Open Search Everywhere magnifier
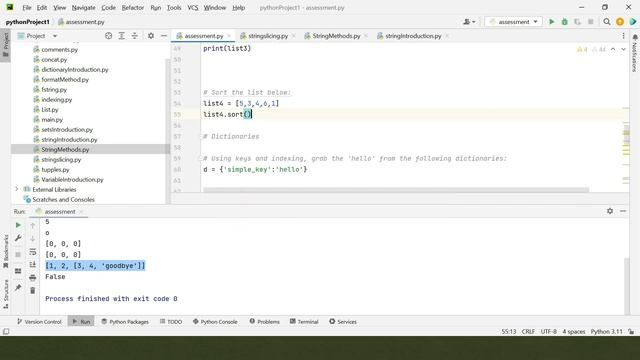The width and height of the screenshot is (640, 360). coord(607,22)
